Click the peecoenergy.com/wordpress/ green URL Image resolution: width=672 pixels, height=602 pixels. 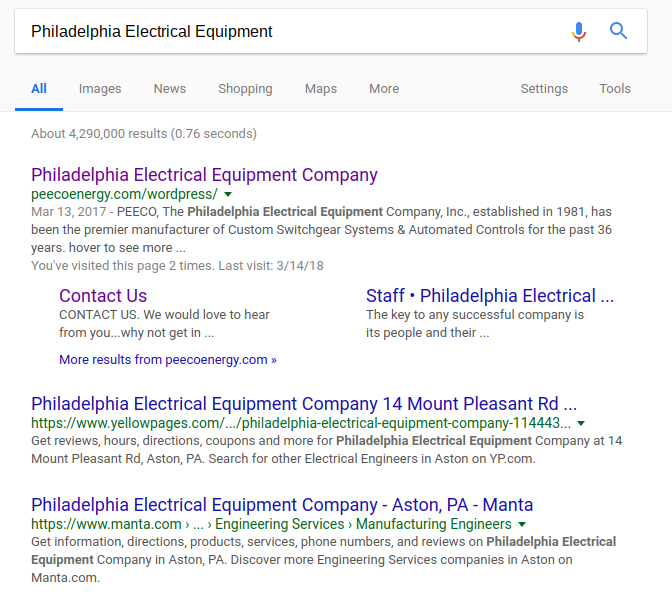124,194
